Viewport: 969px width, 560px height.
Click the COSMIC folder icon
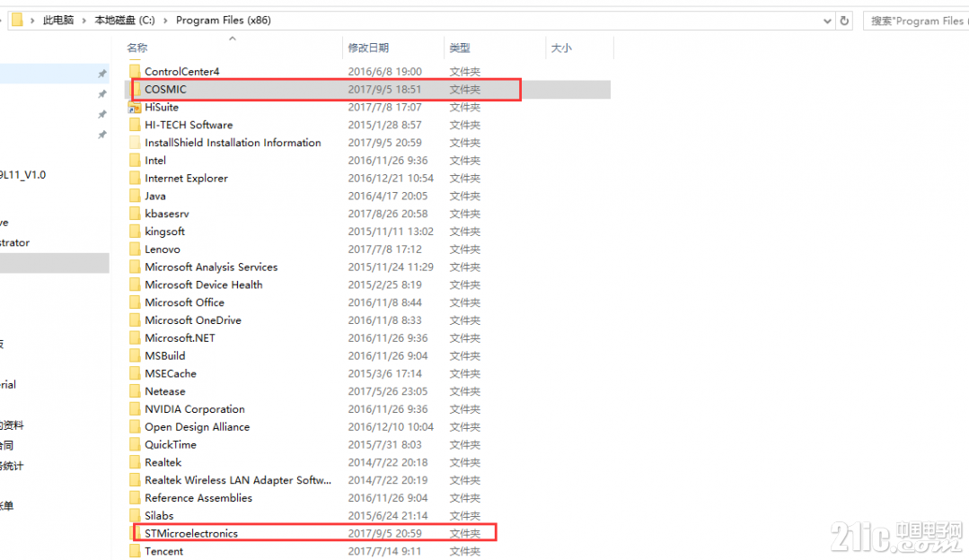(x=137, y=89)
